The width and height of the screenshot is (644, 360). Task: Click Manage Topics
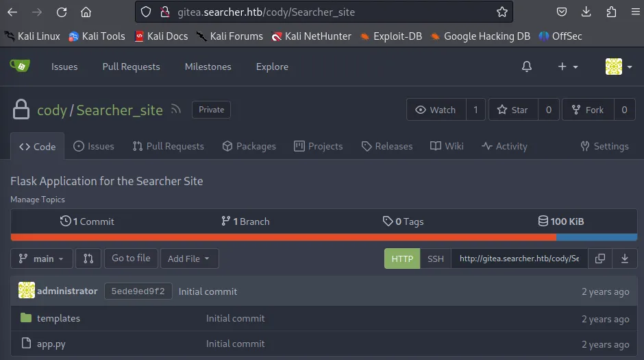point(38,200)
